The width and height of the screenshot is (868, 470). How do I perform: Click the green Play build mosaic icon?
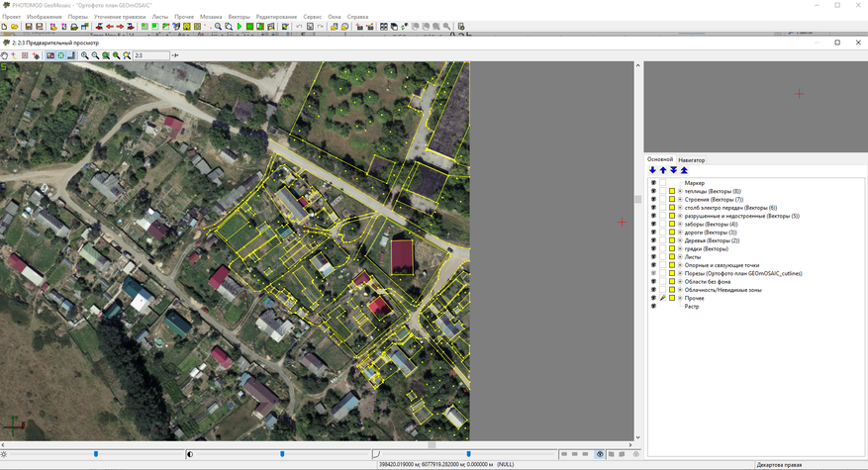tap(240, 27)
